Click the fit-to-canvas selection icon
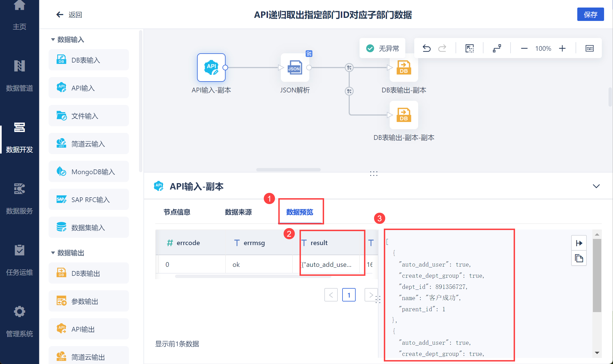Image resolution: width=613 pixels, height=364 pixels. pos(470,48)
